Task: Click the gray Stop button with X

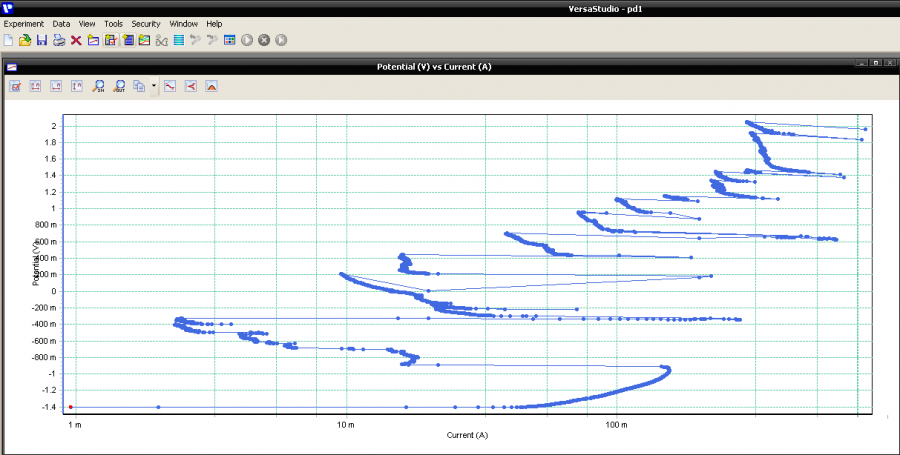Action: click(264, 40)
